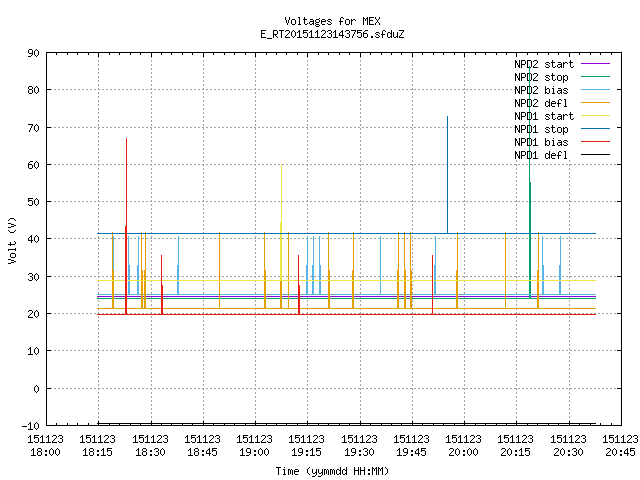Click the red NPD1 bias legend line

pos(596,142)
